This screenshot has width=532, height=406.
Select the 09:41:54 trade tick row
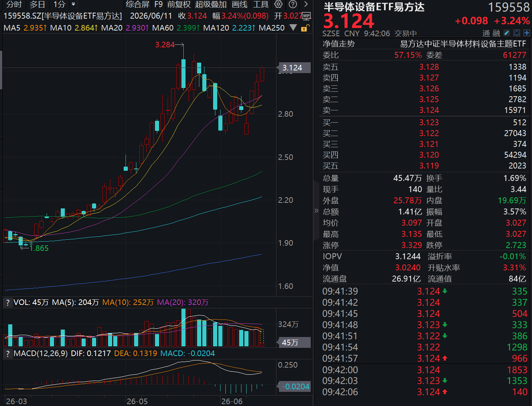(x=425, y=347)
